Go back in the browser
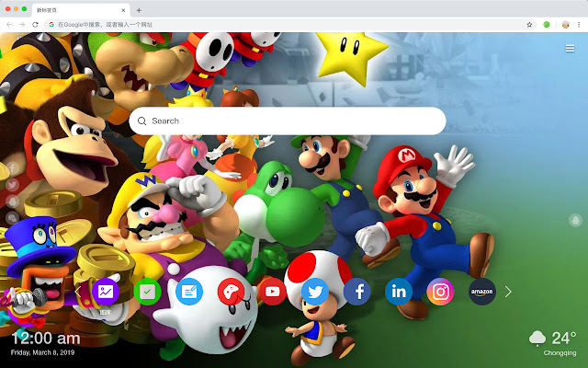588x368 pixels. tap(9, 25)
